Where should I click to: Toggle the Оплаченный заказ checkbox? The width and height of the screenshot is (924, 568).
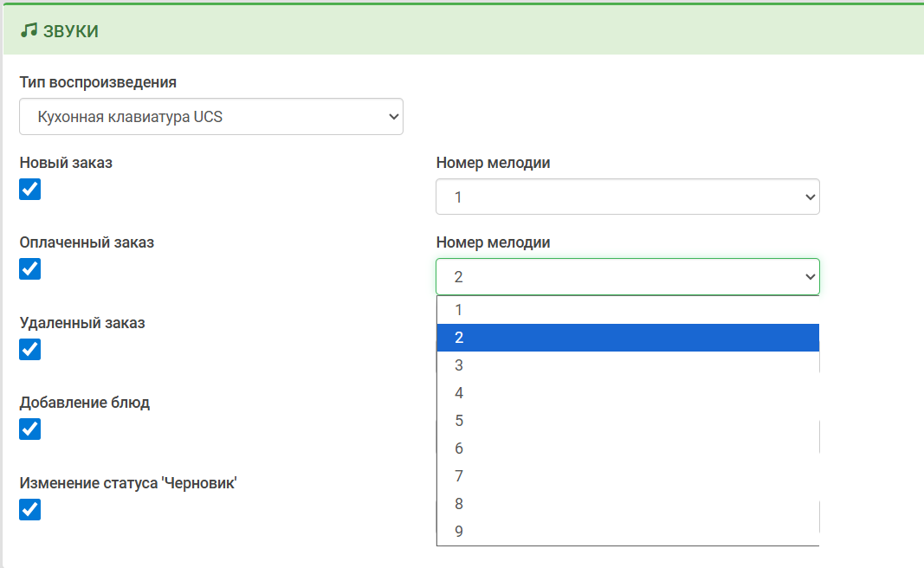coord(30,268)
